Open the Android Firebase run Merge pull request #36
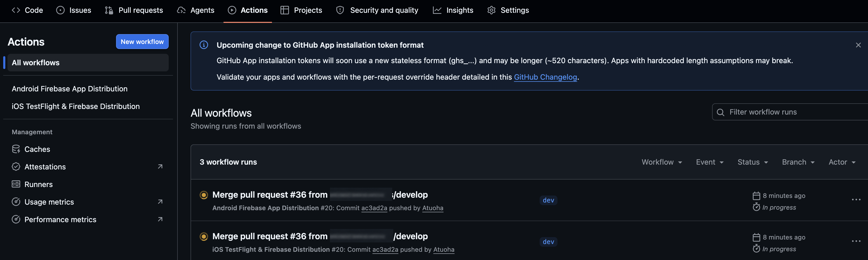868x260 pixels. [x=320, y=194]
